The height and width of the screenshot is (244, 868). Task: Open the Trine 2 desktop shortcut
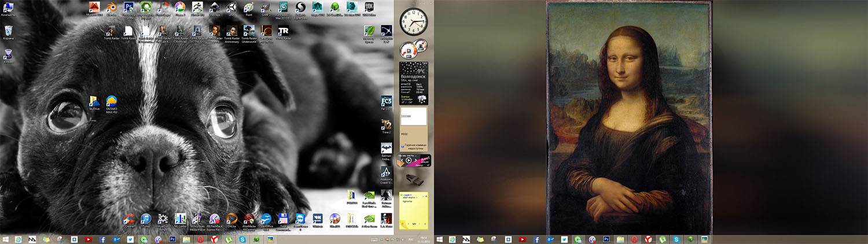(387, 126)
